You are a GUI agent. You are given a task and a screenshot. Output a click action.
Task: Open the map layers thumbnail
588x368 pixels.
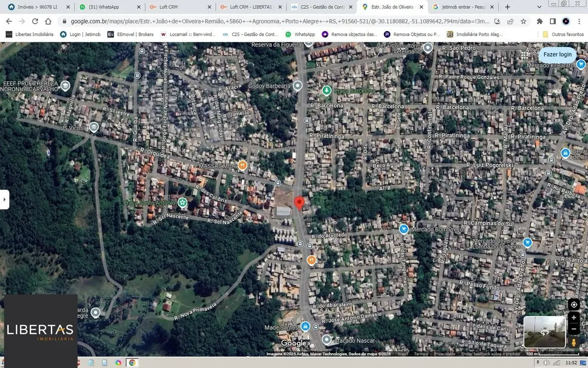click(545, 332)
